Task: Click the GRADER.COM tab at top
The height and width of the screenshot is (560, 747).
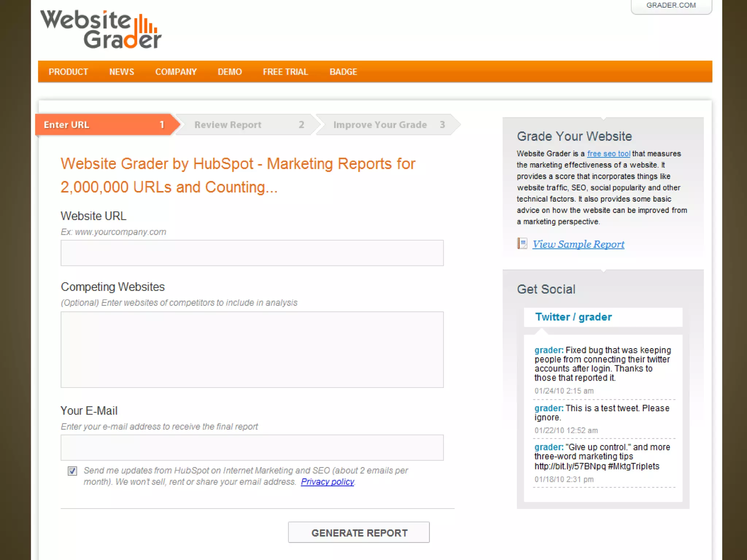Action: coord(671,5)
